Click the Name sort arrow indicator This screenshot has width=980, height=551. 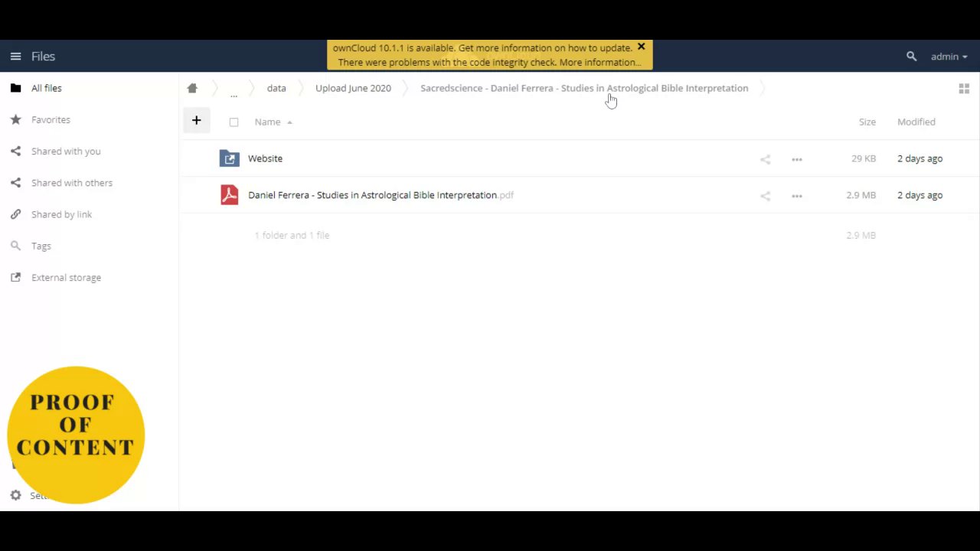pos(289,122)
